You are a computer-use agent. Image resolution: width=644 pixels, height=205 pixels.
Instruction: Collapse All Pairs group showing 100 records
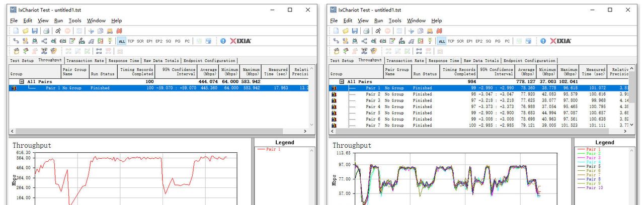pyautogui.click(x=22, y=81)
